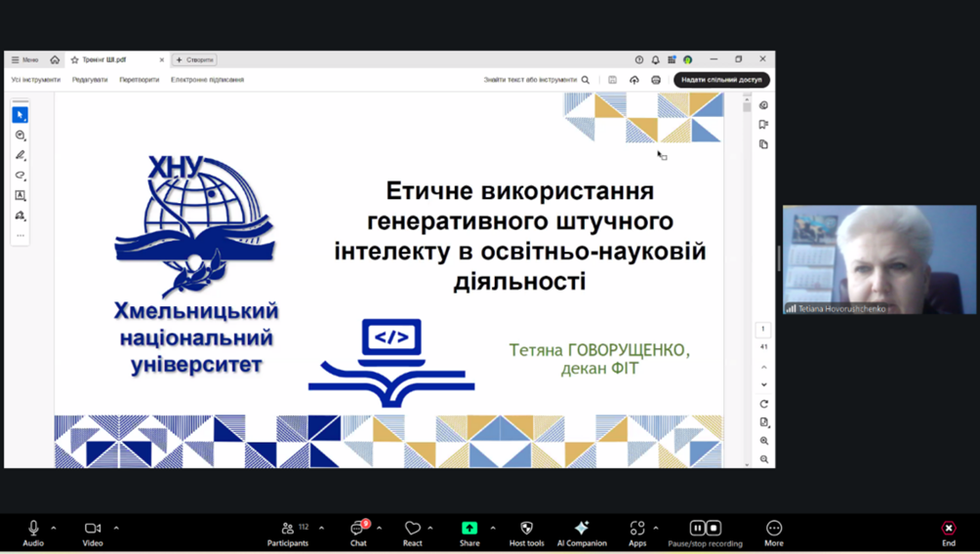
Task: Expand share options arrow next to Share
Action: [x=493, y=528]
